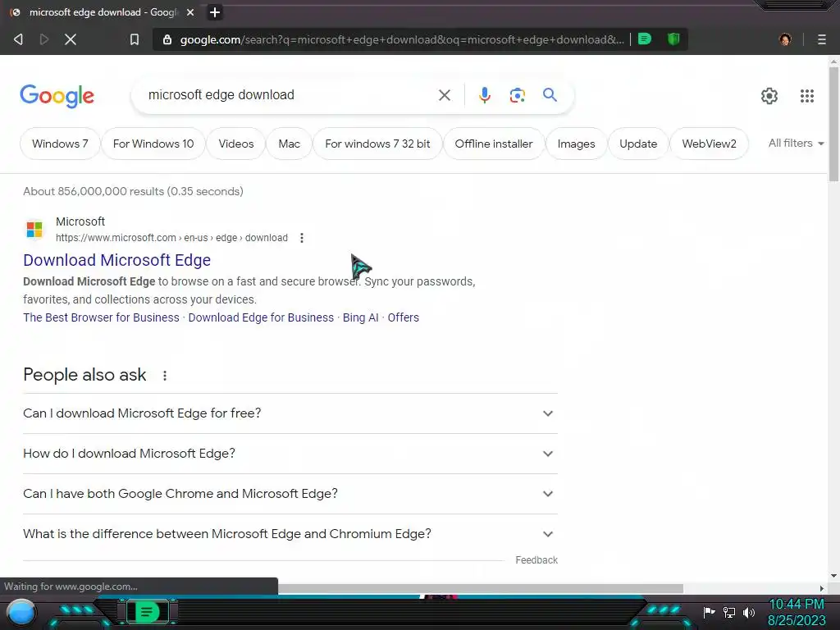The width and height of the screenshot is (840, 630).
Task: Open the network tray icon
Action: [729, 612]
